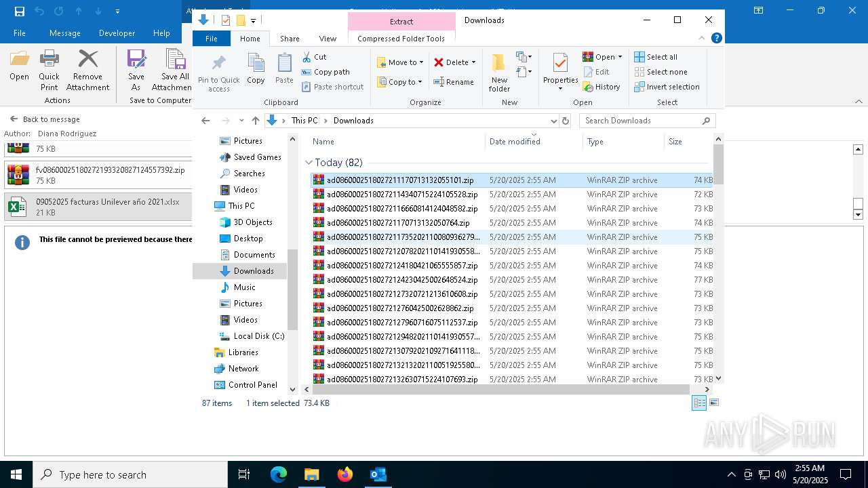Sort by Date modified column

tap(534, 142)
